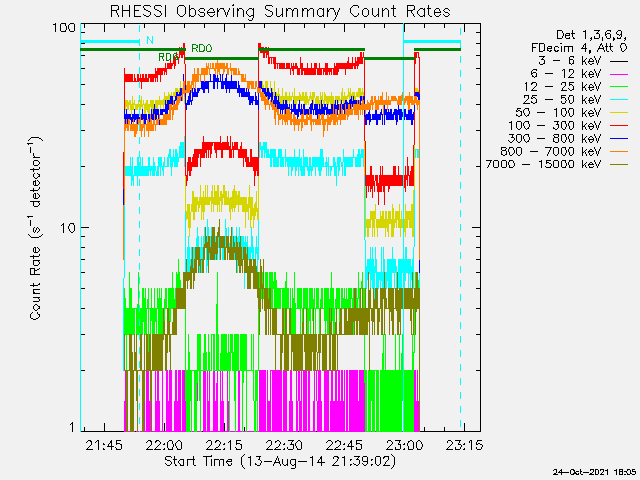The width and height of the screenshot is (640, 480).
Task: Click the 100 y-axis tick label
Action: click(64, 28)
